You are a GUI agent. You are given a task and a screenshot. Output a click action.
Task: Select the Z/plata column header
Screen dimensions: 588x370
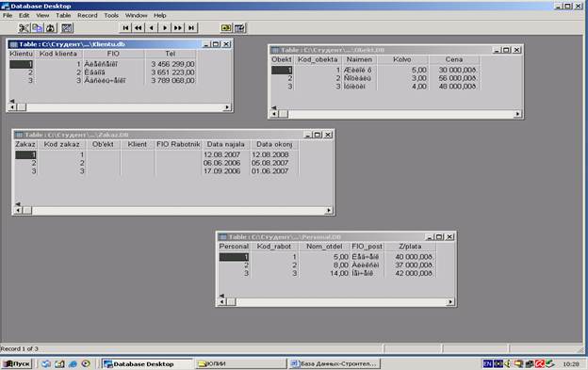point(410,247)
